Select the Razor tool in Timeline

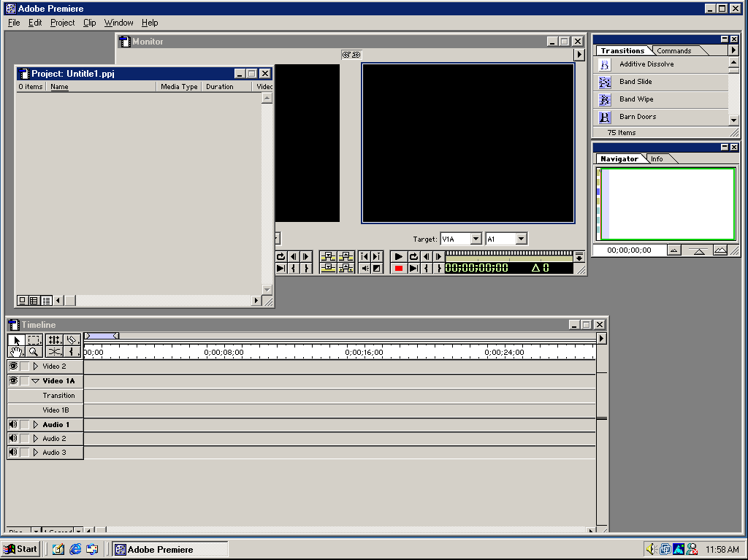[x=72, y=340]
